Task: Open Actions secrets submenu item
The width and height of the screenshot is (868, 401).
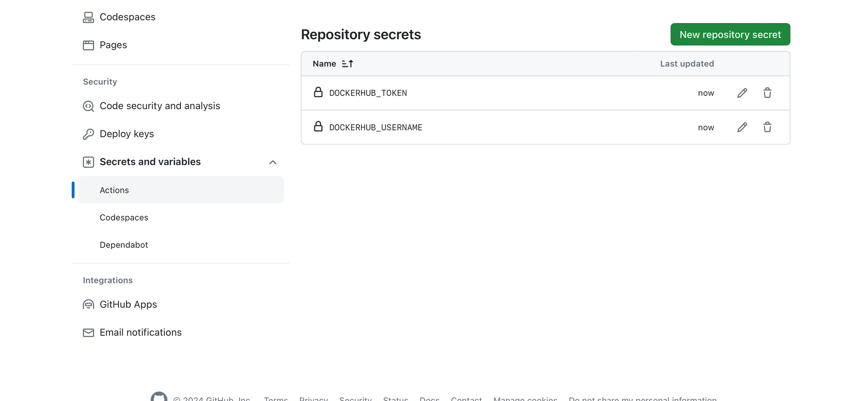Action: (115, 190)
